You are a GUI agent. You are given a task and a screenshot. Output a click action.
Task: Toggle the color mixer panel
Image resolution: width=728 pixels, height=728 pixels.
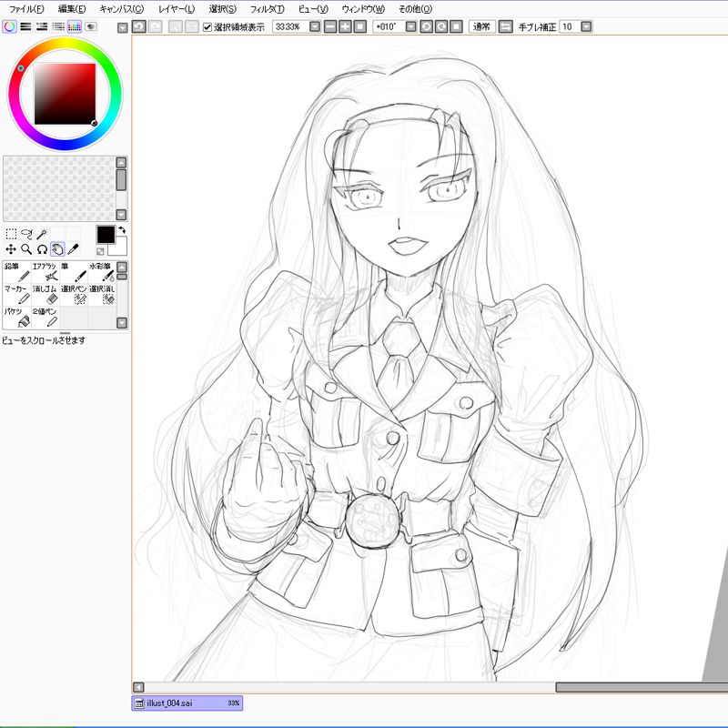58,26
